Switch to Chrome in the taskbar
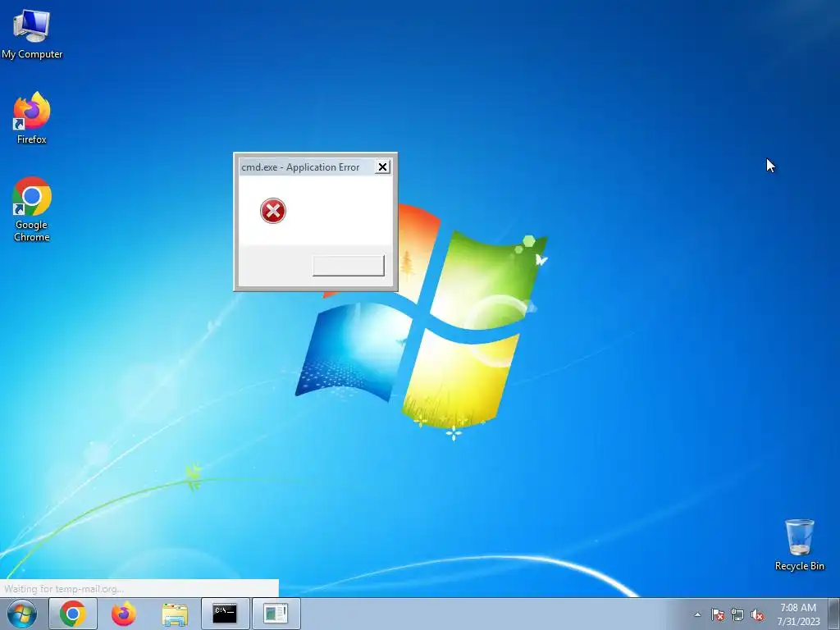 (x=73, y=614)
